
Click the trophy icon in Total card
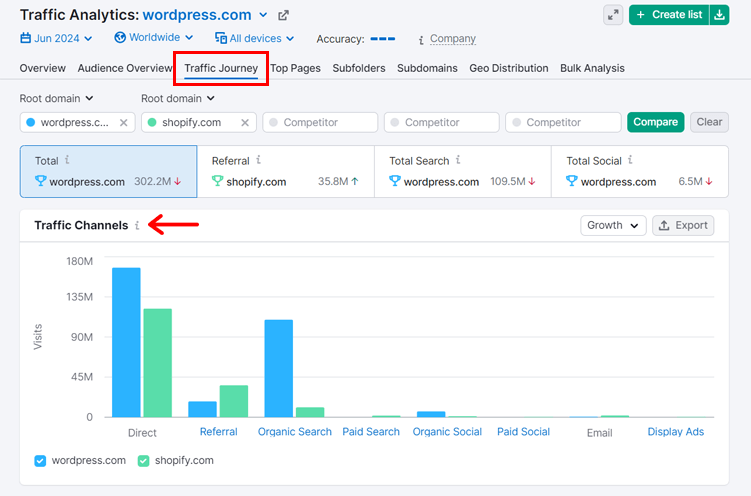tap(41, 181)
